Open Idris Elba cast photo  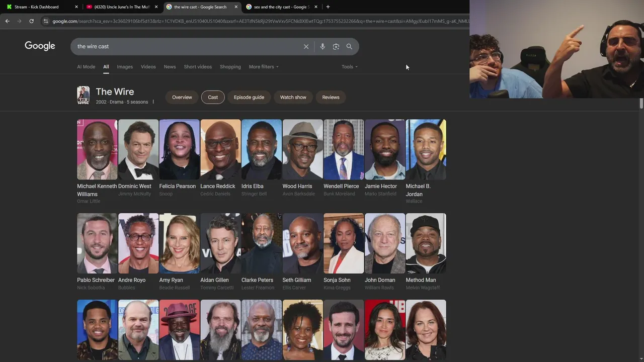tap(262, 149)
